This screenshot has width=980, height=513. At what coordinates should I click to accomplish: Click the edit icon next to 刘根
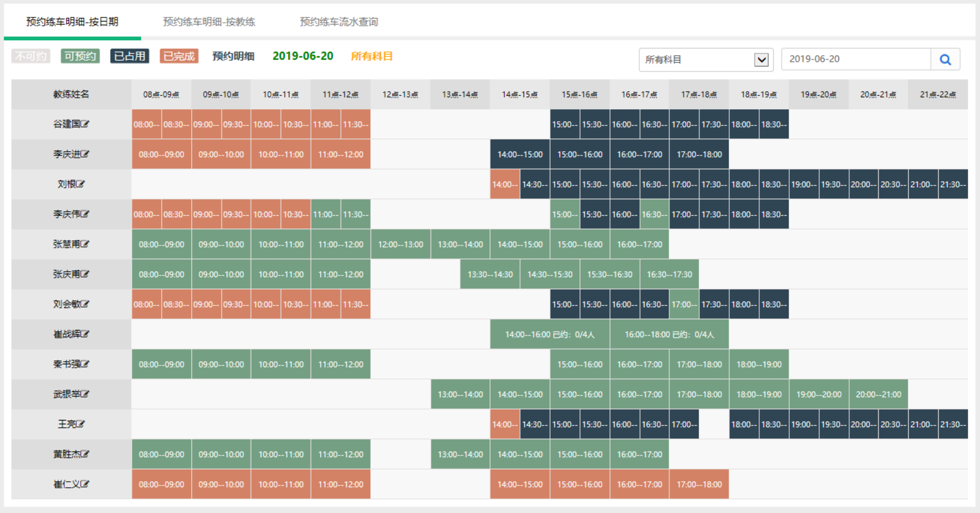coord(80,184)
